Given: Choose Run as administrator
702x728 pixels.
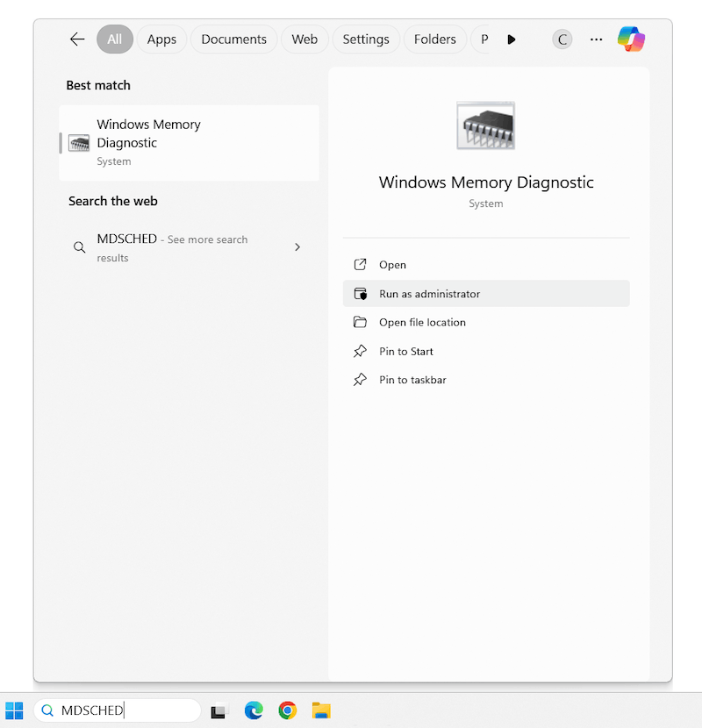Looking at the screenshot, I should pos(486,294).
